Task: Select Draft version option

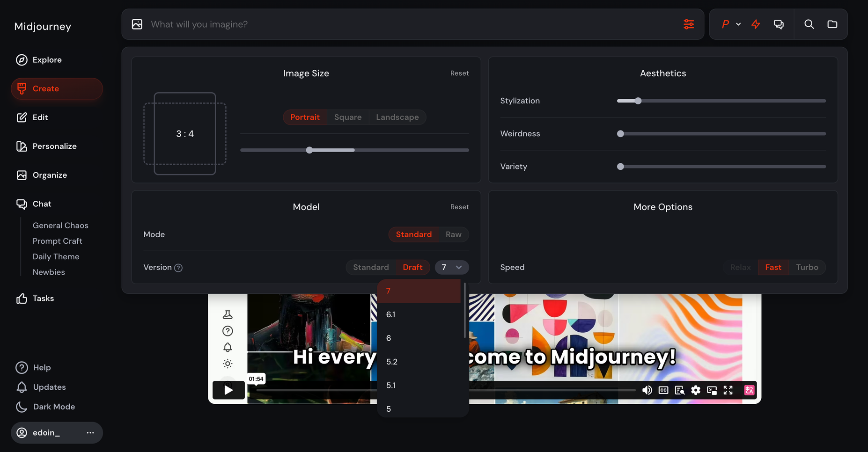Action: 412,267
